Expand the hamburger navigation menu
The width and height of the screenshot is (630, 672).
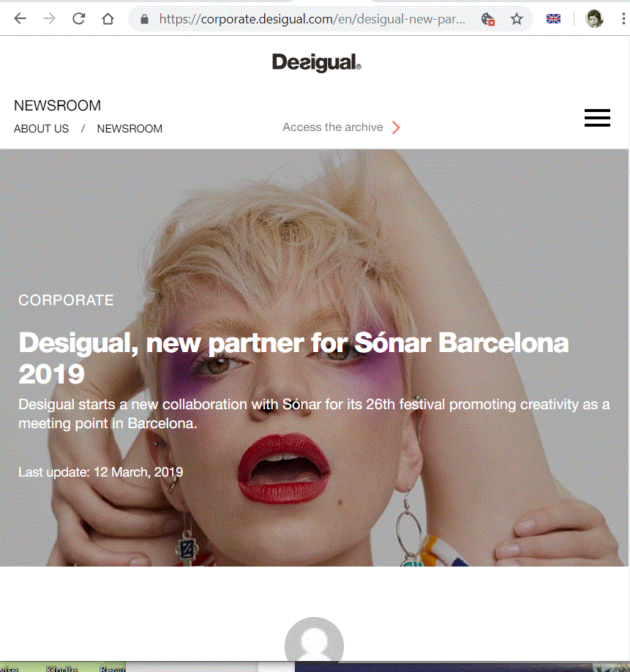[597, 117]
